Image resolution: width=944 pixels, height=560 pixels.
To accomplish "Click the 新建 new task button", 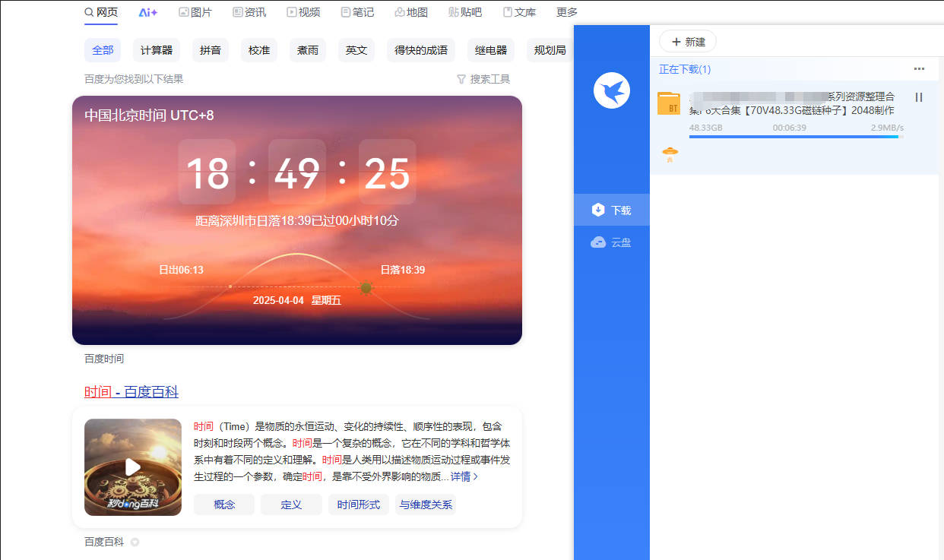I will pyautogui.click(x=688, y=41).
